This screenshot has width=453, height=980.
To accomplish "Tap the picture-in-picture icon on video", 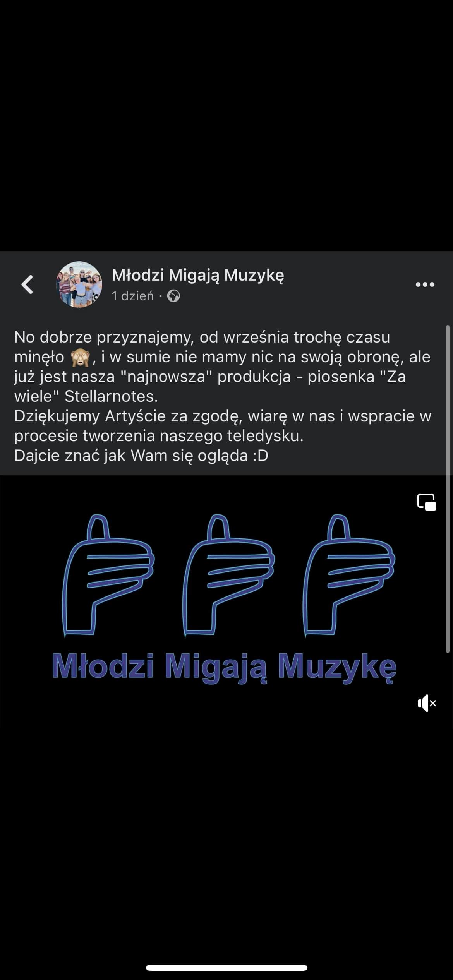I will pos(426,502).
